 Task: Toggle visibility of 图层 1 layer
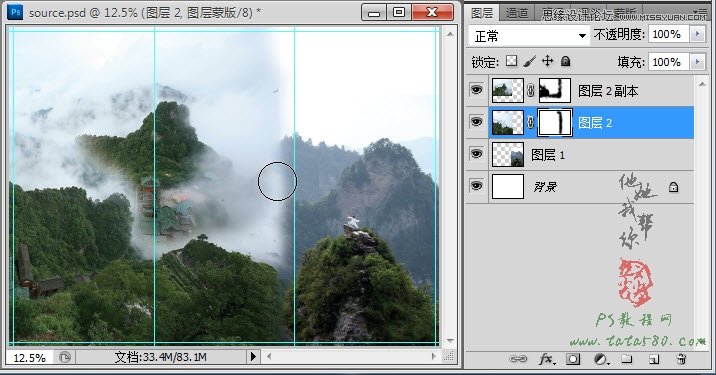coord(476,153)
